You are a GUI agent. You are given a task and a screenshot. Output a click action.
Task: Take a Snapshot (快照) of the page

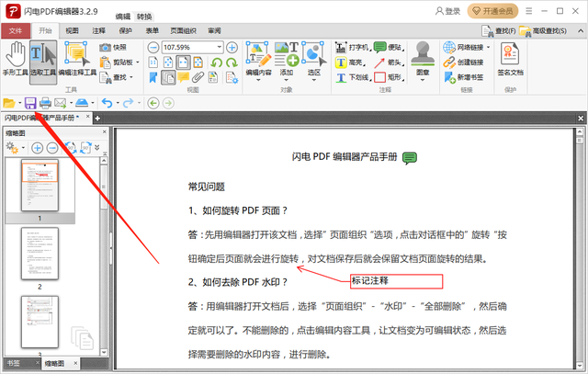(x=113, y=47)
